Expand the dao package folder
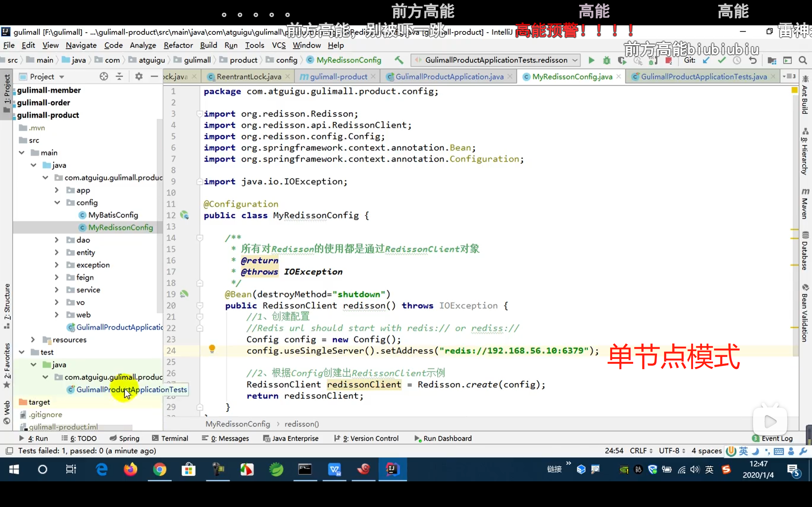This screenshot has height=507, width=812. click(x=57, y=240)
